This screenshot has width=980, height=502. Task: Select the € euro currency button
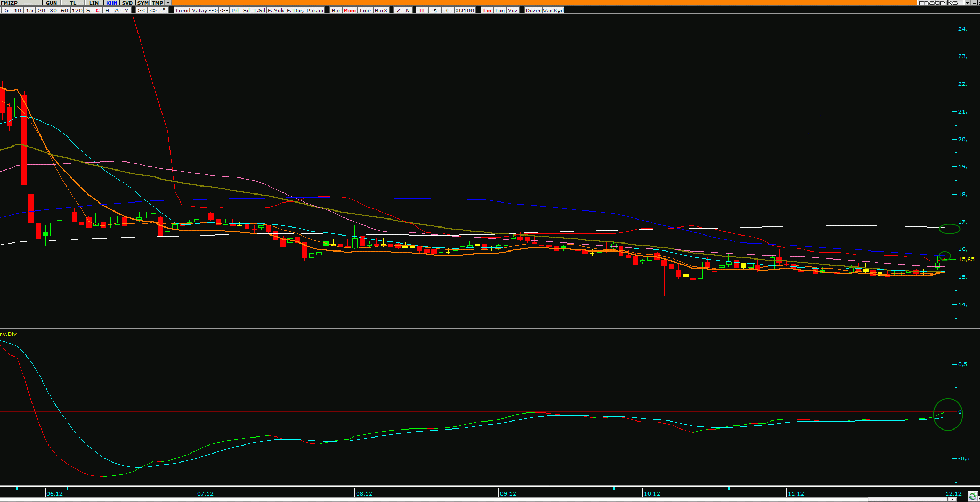[447, 10]
